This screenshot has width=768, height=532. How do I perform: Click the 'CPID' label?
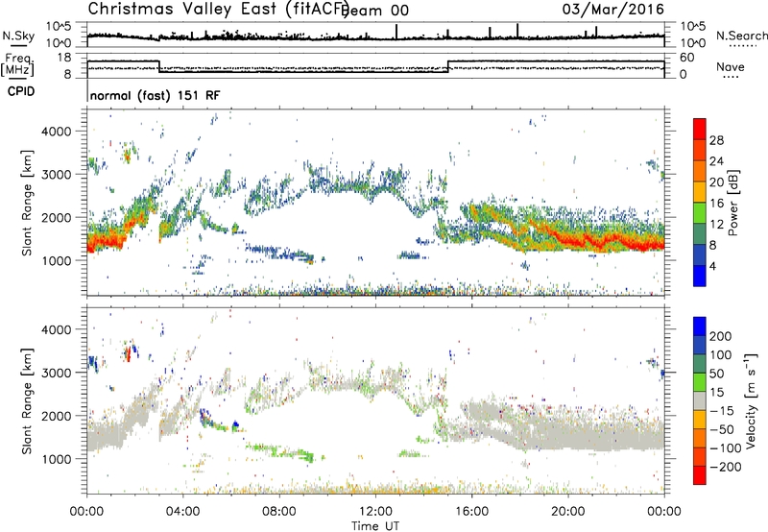(x=21, y=91)
